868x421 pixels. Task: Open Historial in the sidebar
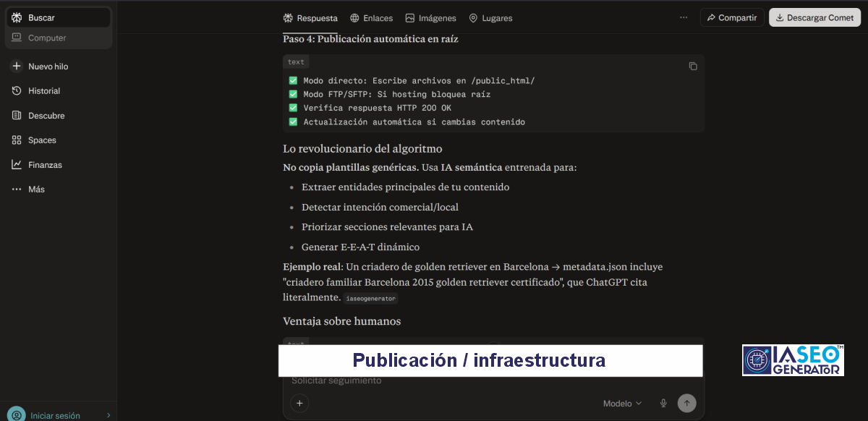43,91
